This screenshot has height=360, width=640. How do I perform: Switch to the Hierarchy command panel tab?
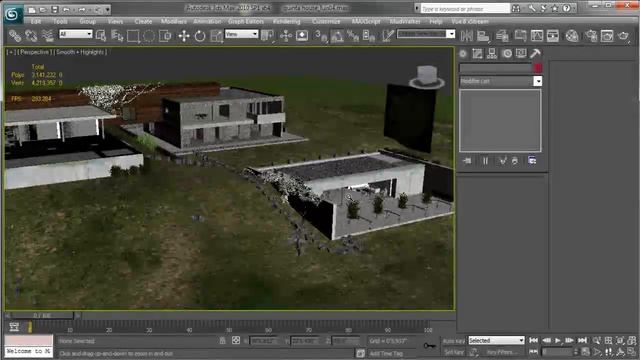(x=492, y=53)
